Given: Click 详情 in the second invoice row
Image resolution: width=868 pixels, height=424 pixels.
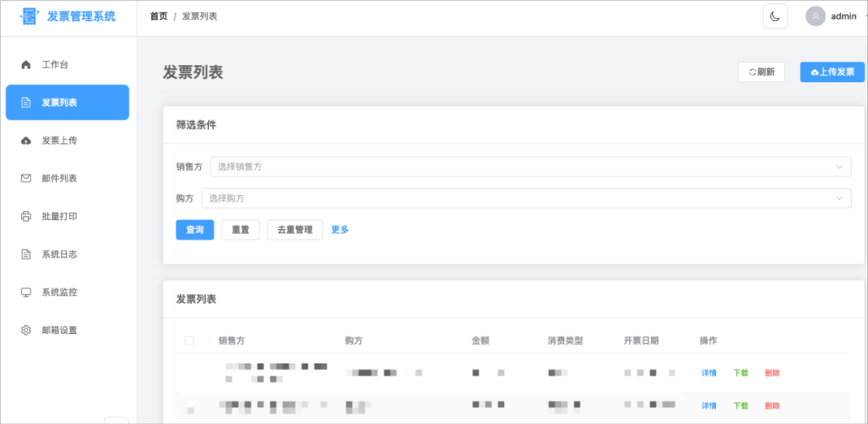Looking at the screenshot, I should click(x=709, y=406).
